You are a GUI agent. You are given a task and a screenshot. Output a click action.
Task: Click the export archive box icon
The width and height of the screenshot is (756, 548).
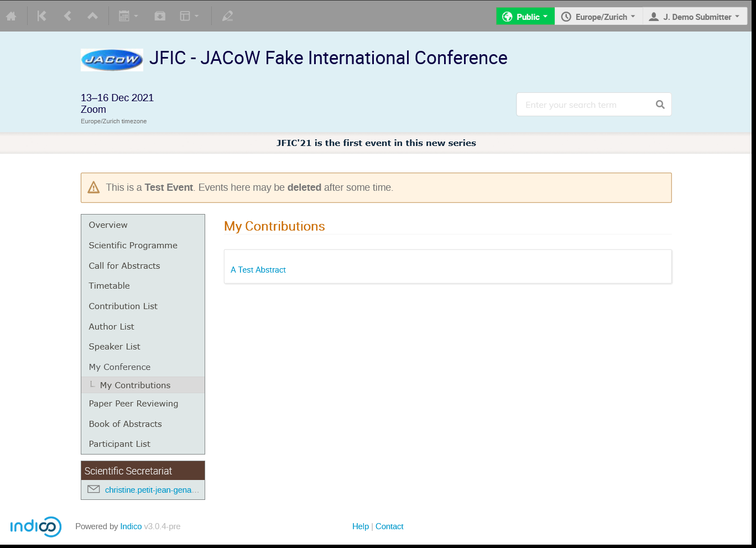point(160,16)
